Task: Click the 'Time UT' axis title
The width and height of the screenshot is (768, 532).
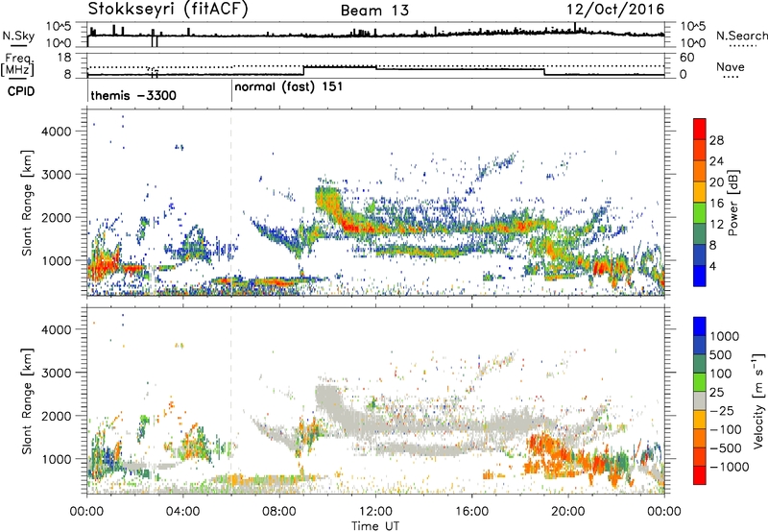Action: pyautogui.click(x=375, y=525)
